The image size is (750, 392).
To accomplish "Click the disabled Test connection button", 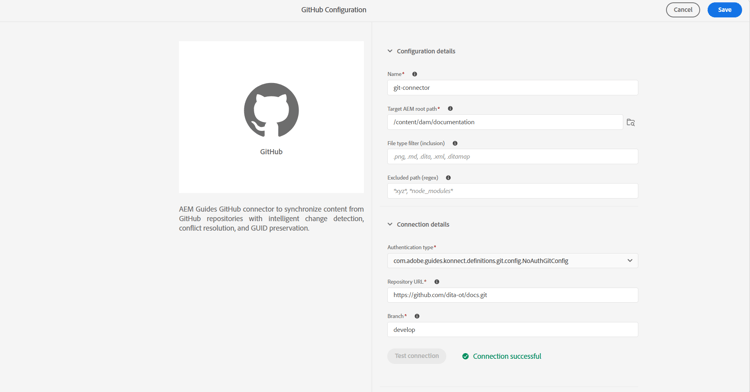I will (x=417, y=356).
